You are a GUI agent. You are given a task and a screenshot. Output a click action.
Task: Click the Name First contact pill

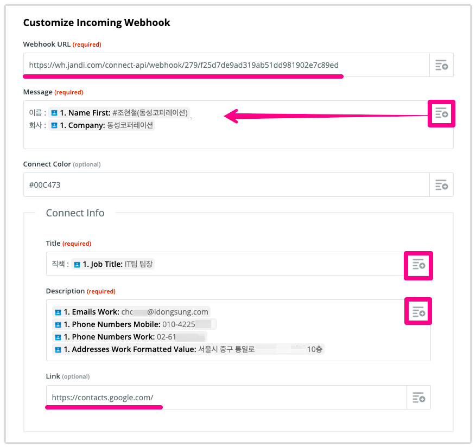click(x=119, y=113)
